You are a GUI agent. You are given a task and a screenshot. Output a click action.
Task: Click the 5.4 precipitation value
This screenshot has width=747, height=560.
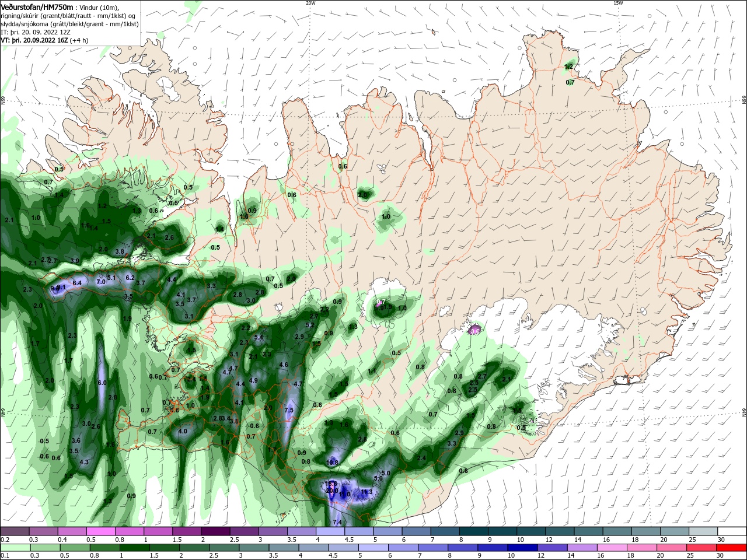tap(259, 337)
